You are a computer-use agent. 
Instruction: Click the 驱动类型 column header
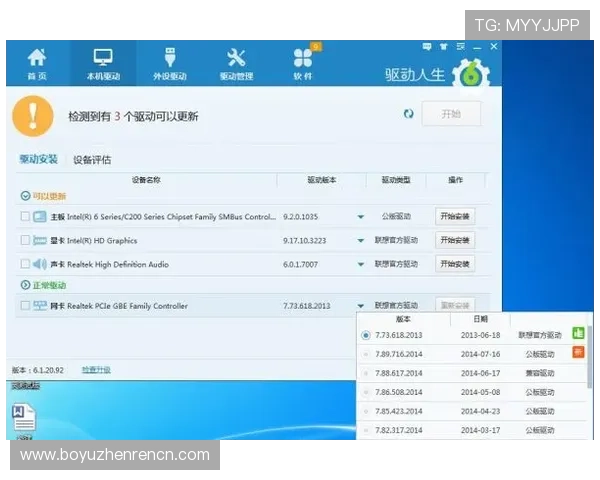[396, 180]
